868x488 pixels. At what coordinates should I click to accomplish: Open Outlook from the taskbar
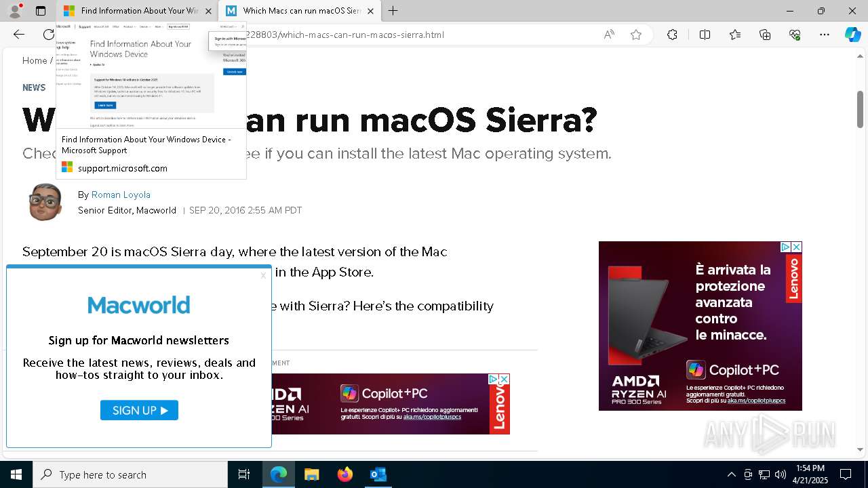point(378,474)
